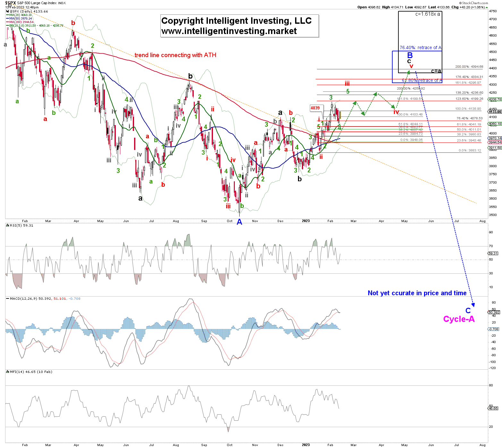Click the 200.00%: 4394.68 Fibonacci level
Image resolution: width=502 pixels, height=448 pixels.
[469, 67]
